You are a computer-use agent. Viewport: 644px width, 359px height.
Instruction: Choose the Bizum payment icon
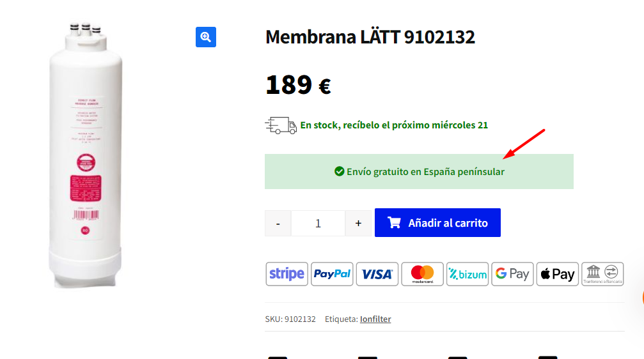coord(467,274)
